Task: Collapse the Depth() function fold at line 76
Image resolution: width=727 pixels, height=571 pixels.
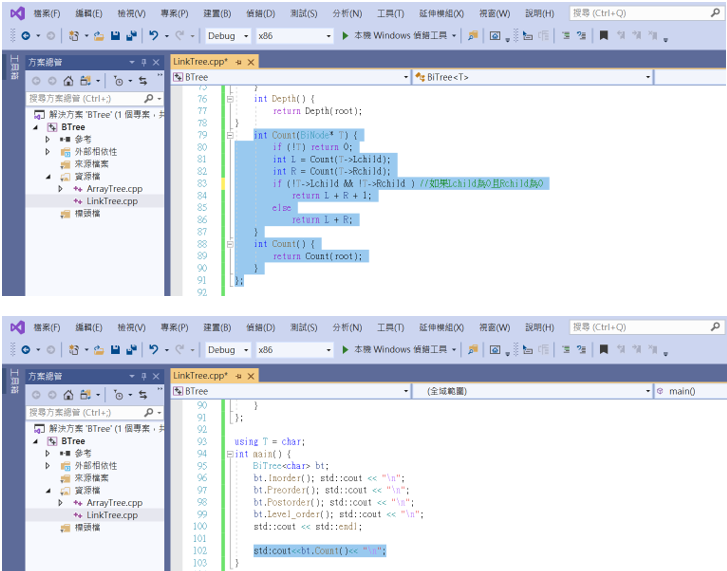Action: pos(230,99)
